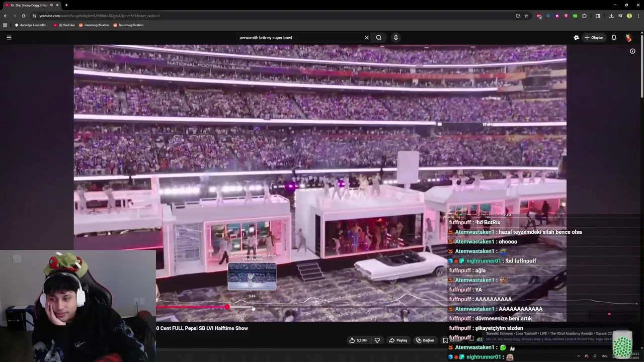
Task: Click the seek preview thumbnail at 5:45
Action: click(252, 276)
